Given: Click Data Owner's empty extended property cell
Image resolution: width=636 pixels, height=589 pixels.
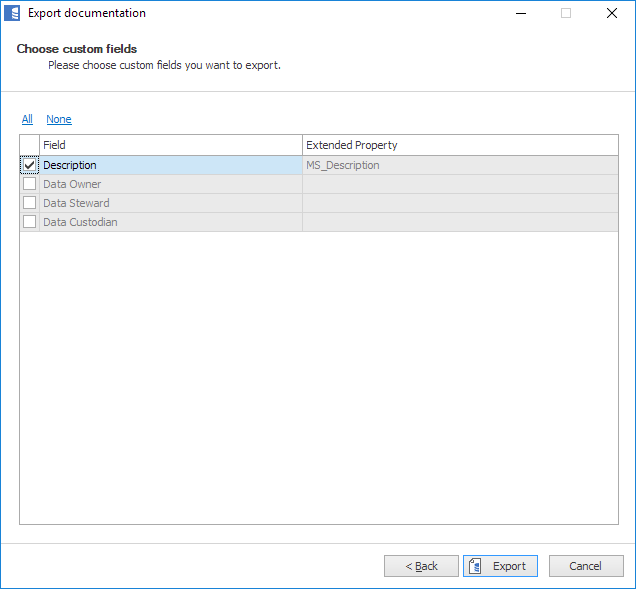Looking at the screenshot, I should pyautogui.click(x=460, y=184).
